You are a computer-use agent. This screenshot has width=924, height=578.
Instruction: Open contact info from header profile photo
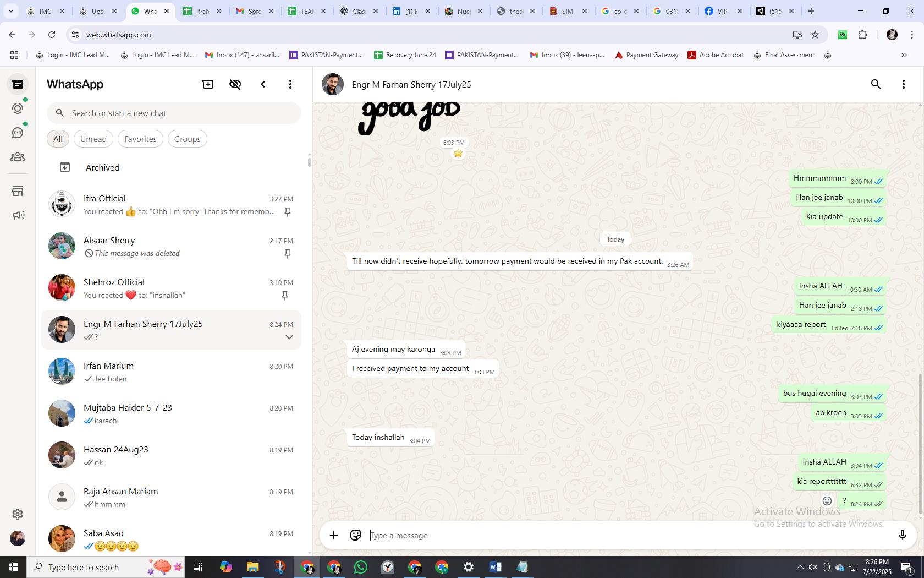[x=333, y=84]
